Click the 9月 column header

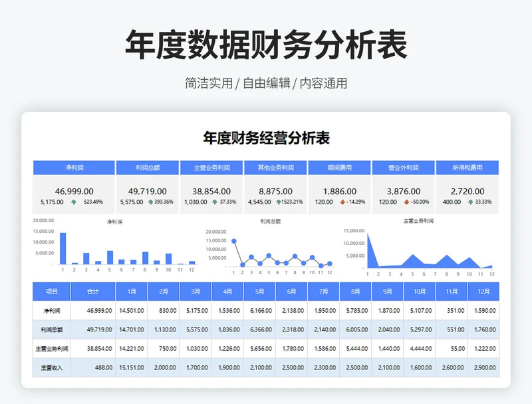tap(388, 292)
